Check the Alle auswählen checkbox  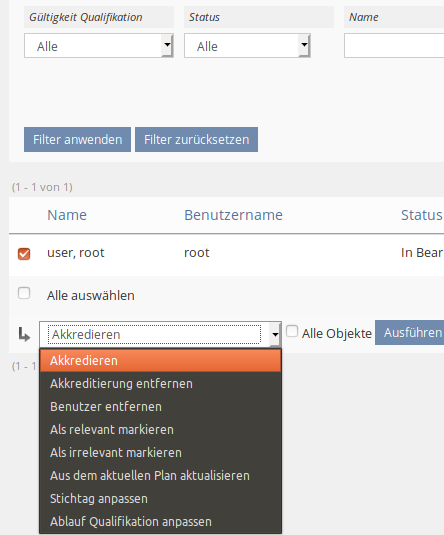pos(24,293)
